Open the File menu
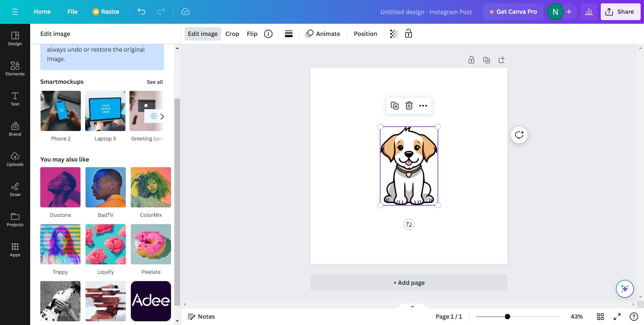The height and width of the screenshot is (325, 644). (72, 11)
